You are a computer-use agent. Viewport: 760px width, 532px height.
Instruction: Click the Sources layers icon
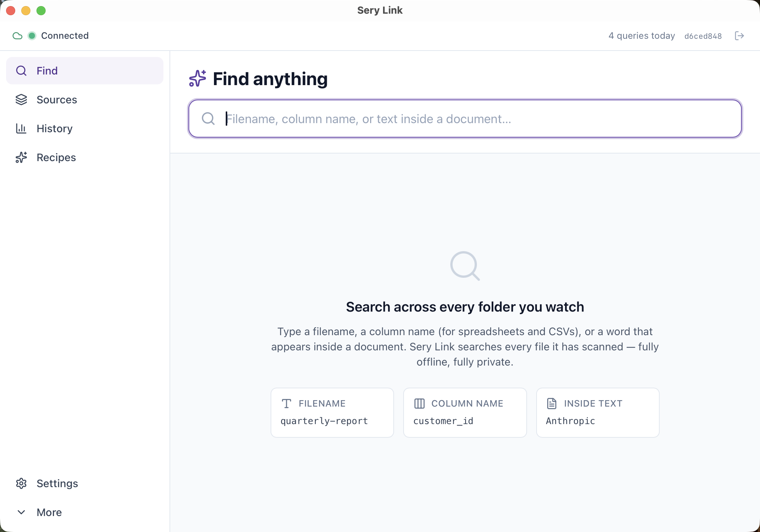click(21, 100)
